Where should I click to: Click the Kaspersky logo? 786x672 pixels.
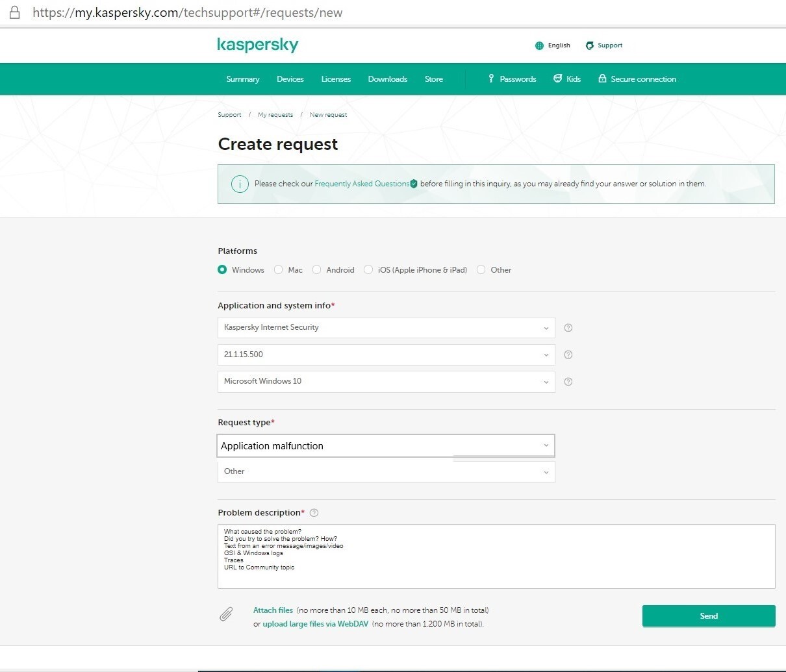point(258,45)
